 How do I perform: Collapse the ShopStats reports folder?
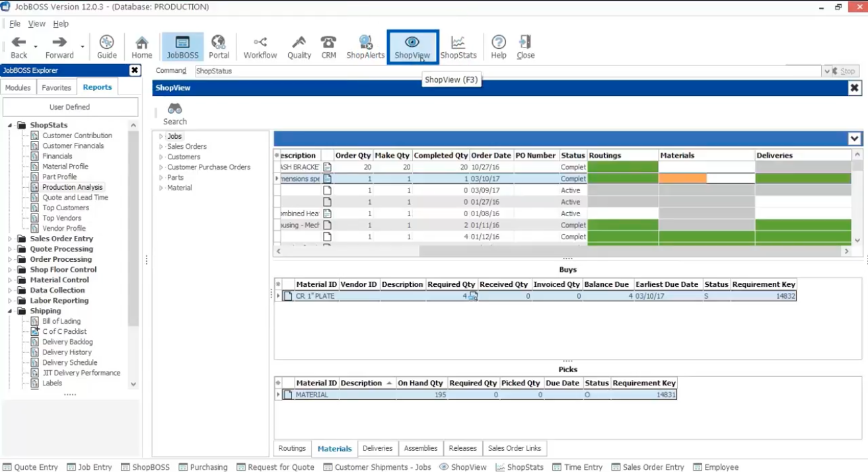click(x=11, y=125)
